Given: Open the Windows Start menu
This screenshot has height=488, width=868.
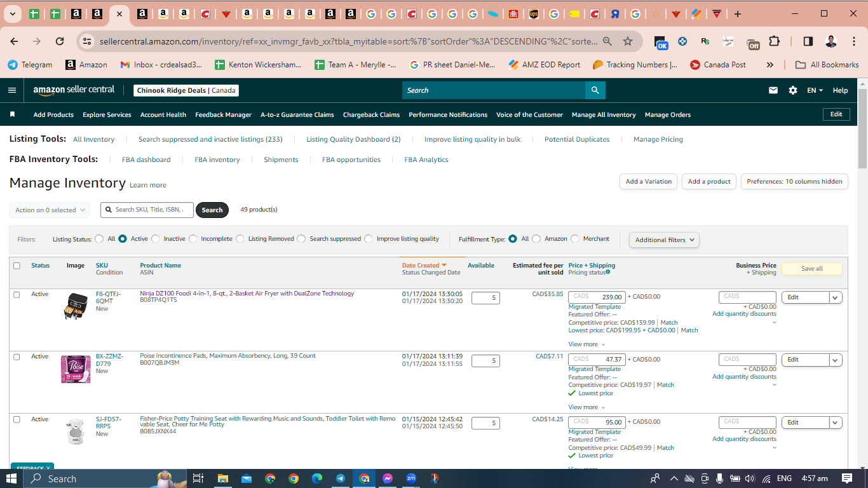Looking at the screenshot, I should tap(11, 478).
